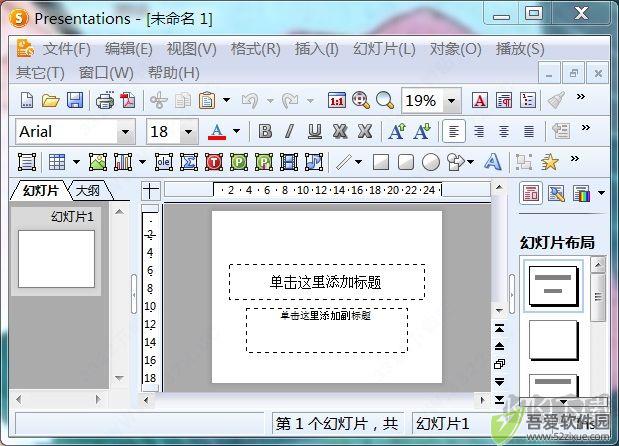Toggle underline formatting
The image size is (619, 446).
(x=315, y=131)
